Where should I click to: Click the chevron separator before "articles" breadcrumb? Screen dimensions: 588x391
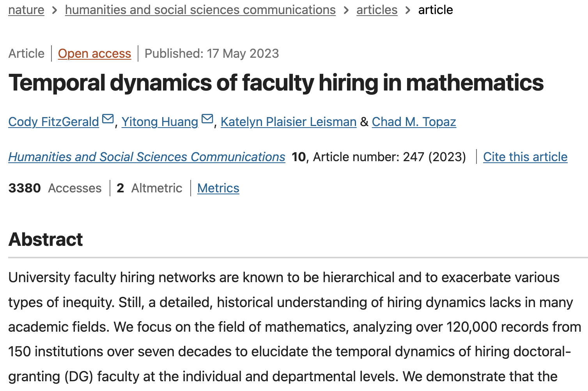346,10
